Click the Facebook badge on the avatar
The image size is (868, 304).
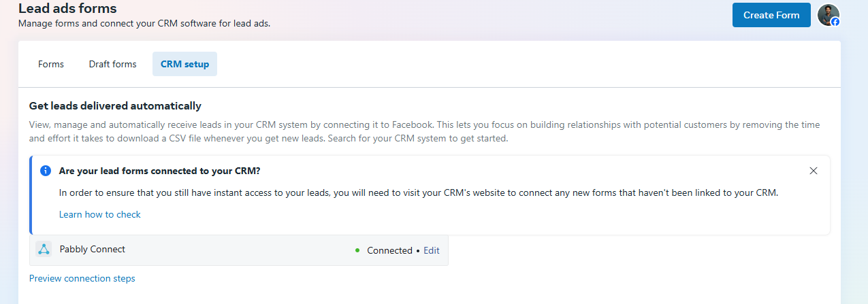(x=835, y=22)
